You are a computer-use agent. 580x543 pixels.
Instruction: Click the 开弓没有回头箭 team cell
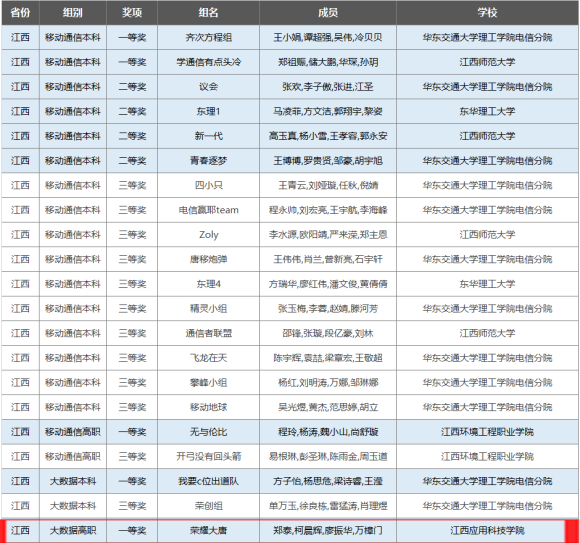(x=209, y=456)
